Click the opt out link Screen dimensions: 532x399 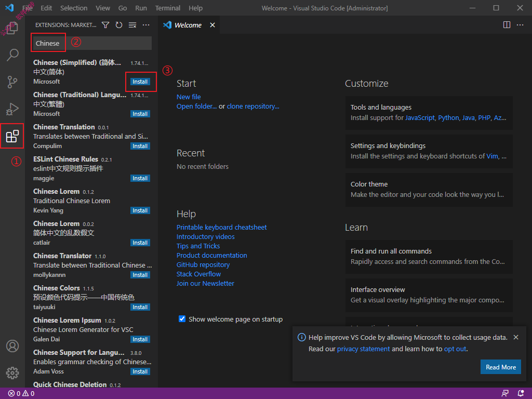(455, 349)
